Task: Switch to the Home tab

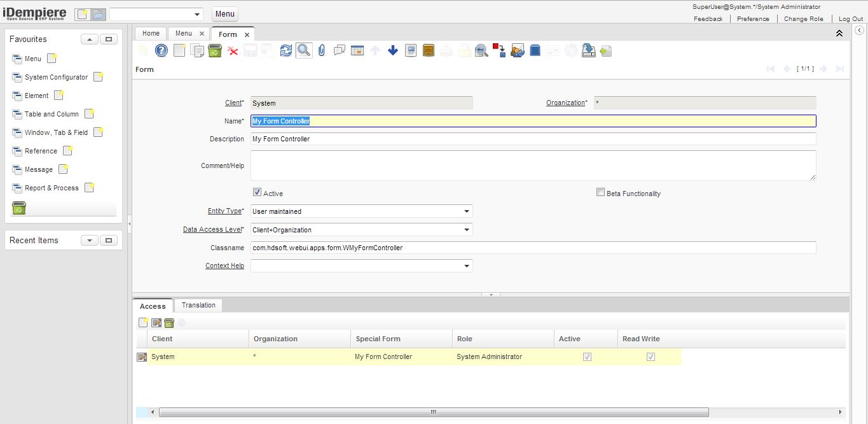Action: (x=151, y=34)
